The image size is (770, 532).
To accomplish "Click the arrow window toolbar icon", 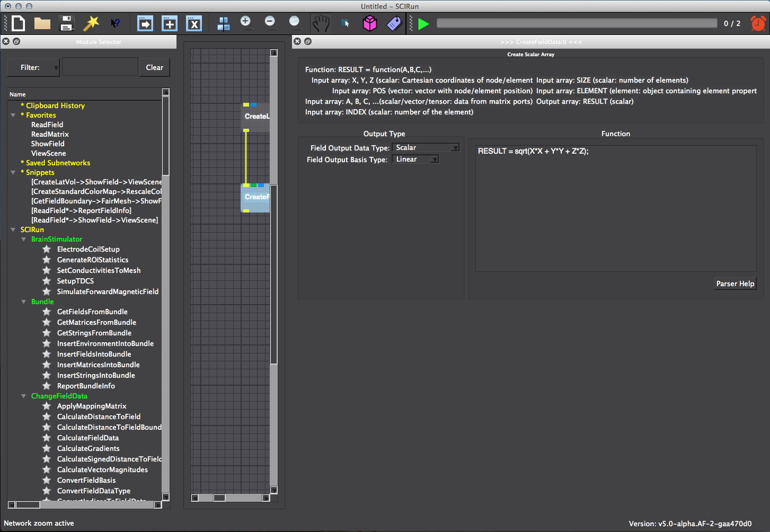I will 145,23.
